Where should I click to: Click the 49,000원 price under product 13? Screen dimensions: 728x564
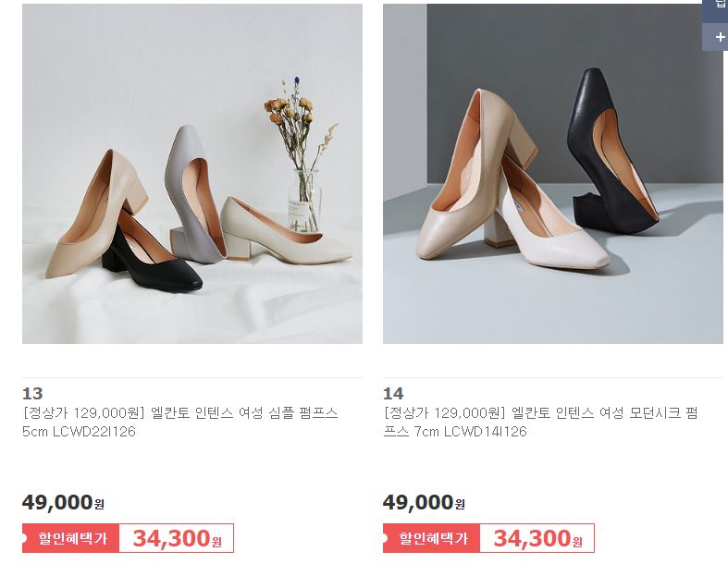point(63,502)
